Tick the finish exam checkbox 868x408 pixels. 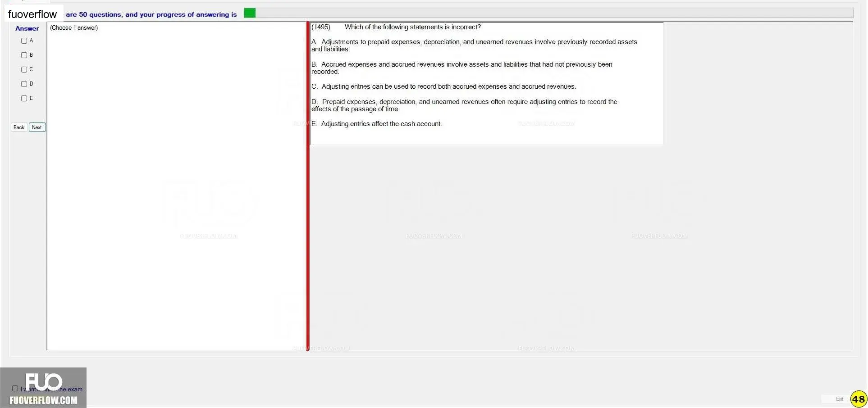pos(15,388)
